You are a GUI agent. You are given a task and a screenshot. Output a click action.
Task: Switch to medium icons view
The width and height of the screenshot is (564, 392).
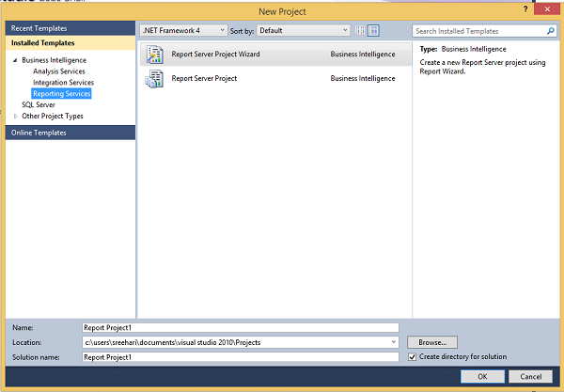[x=373, y=31]
